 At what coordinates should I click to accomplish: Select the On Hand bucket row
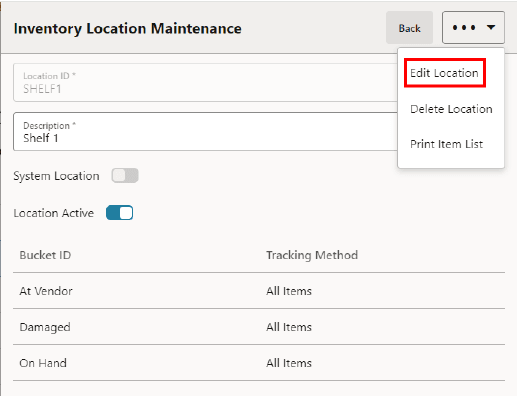(x=259, y=363)
